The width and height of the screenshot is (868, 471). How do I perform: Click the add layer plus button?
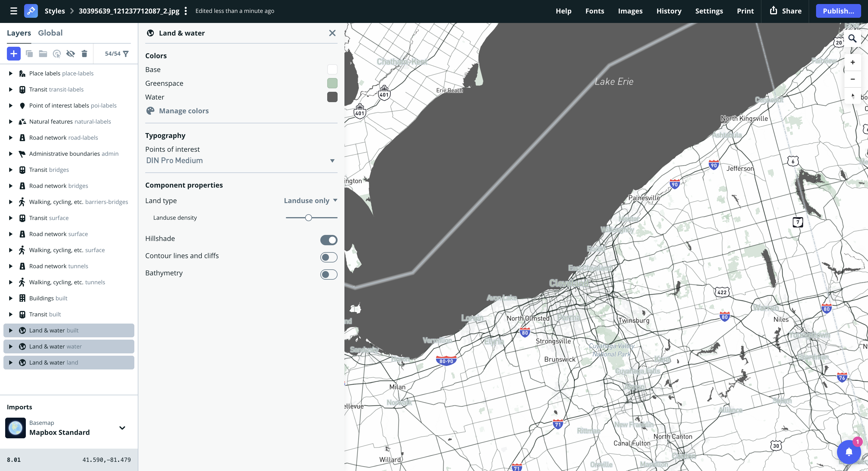[x=13, y=54]
